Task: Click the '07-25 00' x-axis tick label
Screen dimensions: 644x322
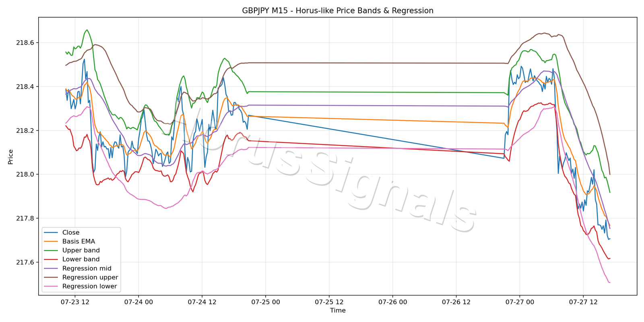Action: pyautogui.click(x=266, y=302)
